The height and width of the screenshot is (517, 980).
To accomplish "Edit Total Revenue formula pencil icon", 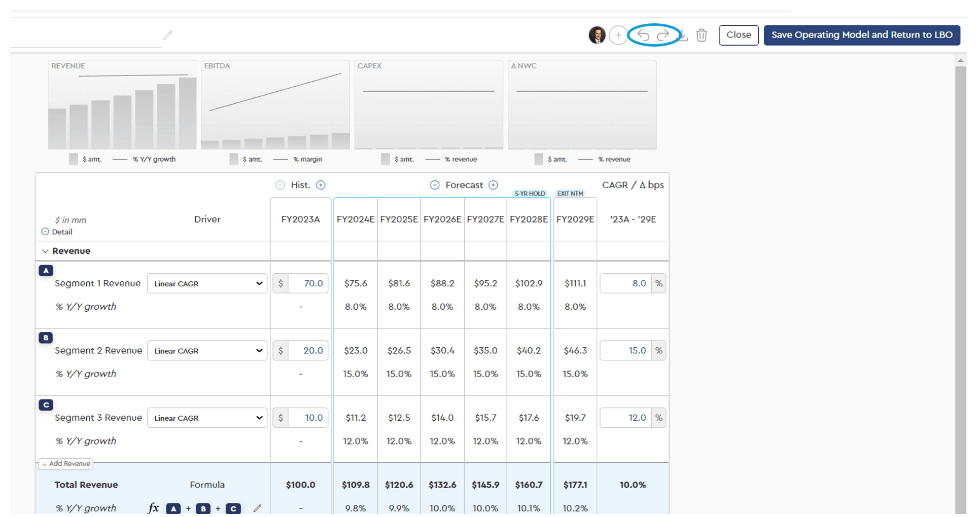I will coord(257,508).
